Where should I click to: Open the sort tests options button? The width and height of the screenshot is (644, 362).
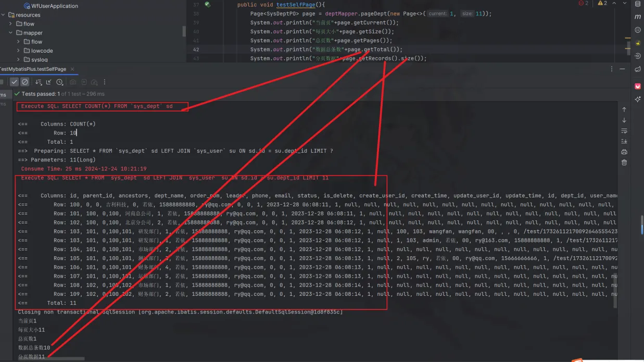[x=39, y=82]
